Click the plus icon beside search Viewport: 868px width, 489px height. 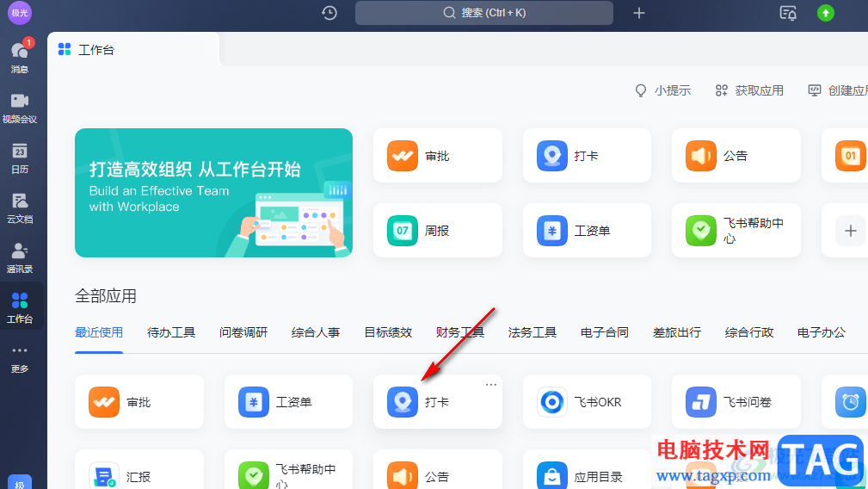pyautogui.click(x=639, y=13)
